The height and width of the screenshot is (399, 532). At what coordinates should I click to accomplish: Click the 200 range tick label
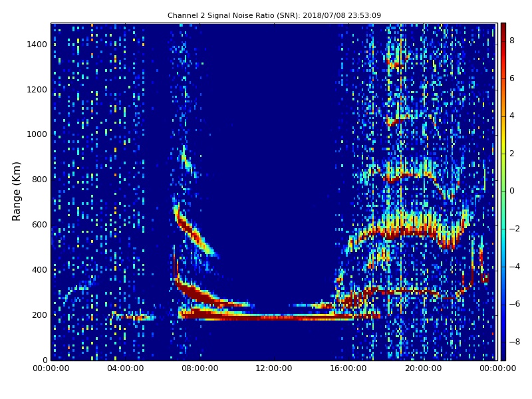click(39, 315)
